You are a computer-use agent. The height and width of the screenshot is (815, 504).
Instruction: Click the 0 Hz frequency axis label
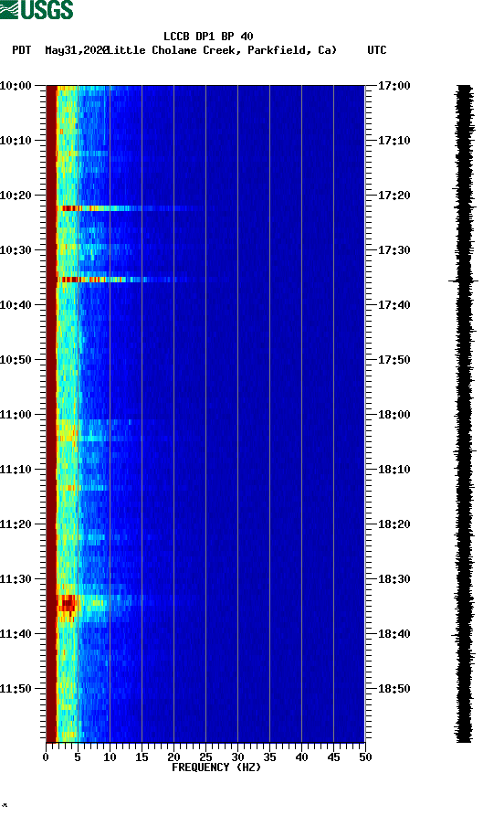click(46, 757)
